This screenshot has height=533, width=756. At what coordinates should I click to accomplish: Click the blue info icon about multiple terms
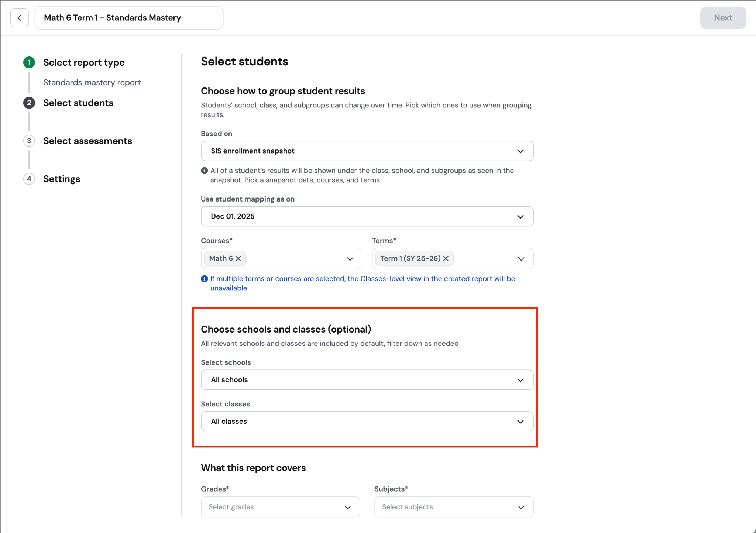(204, 279)
